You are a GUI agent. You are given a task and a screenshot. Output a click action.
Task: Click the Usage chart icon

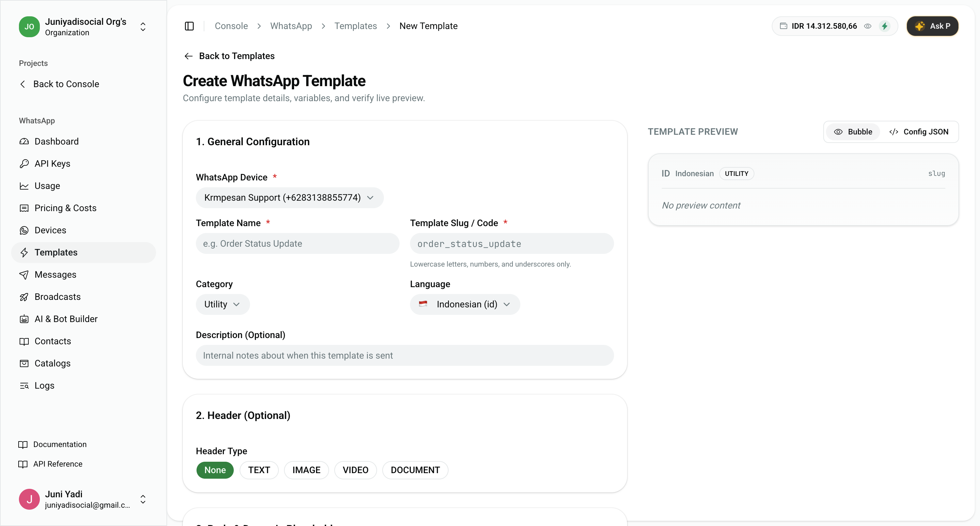click(x=24, y=186)
